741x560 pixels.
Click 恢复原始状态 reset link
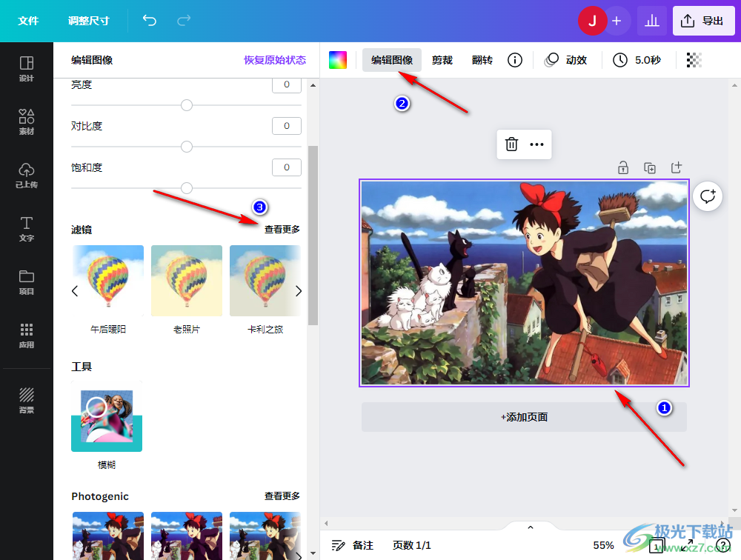point(275,60)
